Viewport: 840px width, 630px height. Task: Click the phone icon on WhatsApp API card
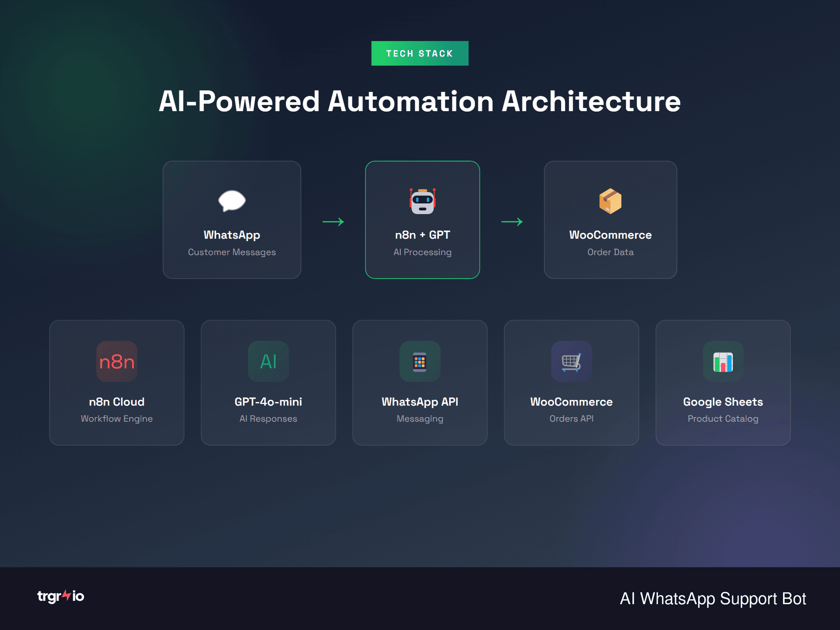(x=420, y=362)
